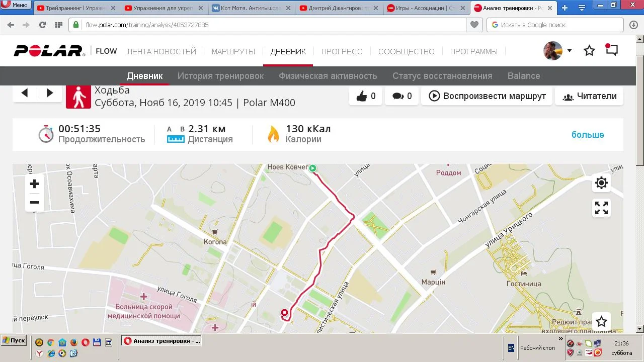
Task: Open a new browser tab
Action: (565, 8)
